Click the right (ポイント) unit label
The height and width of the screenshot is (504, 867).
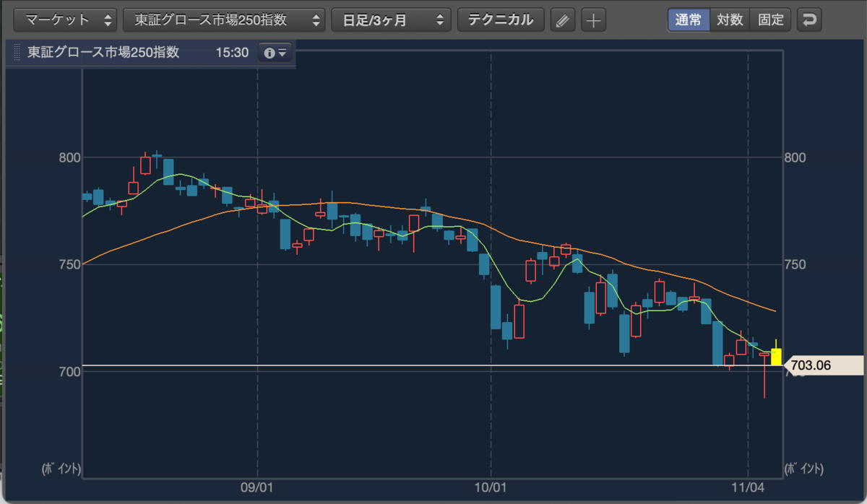click(x=803, y=469)
